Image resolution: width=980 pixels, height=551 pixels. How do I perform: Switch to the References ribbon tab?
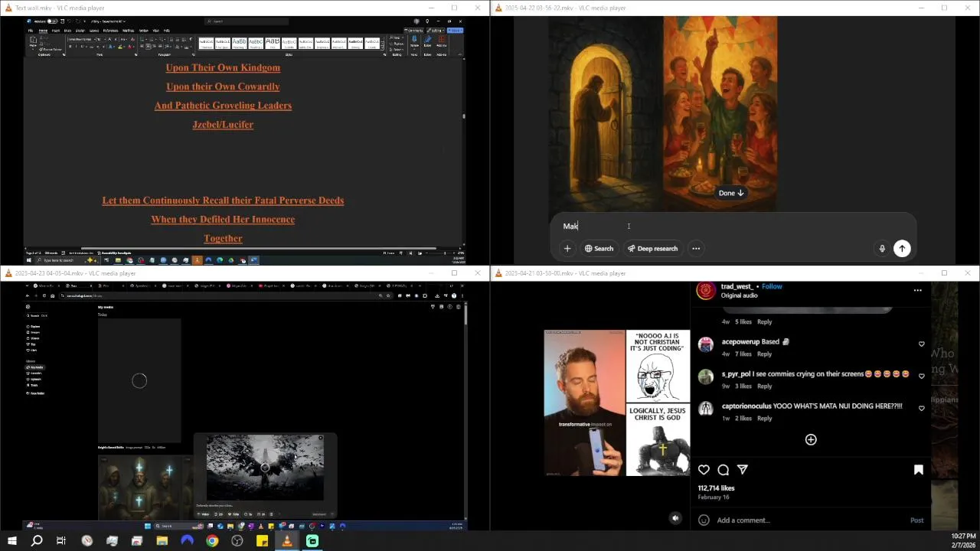[110, 31]
